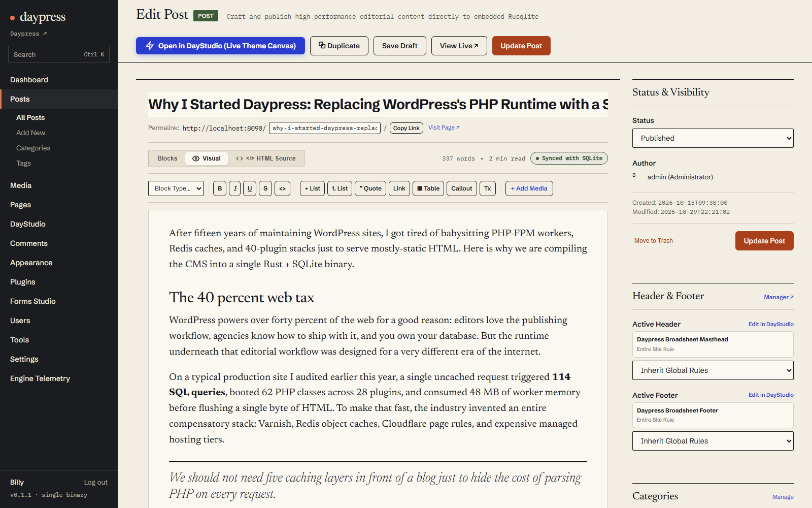812x508 pixels.
Task: Click Update Post in Status sidebar
Action: [x=764, y=241]
